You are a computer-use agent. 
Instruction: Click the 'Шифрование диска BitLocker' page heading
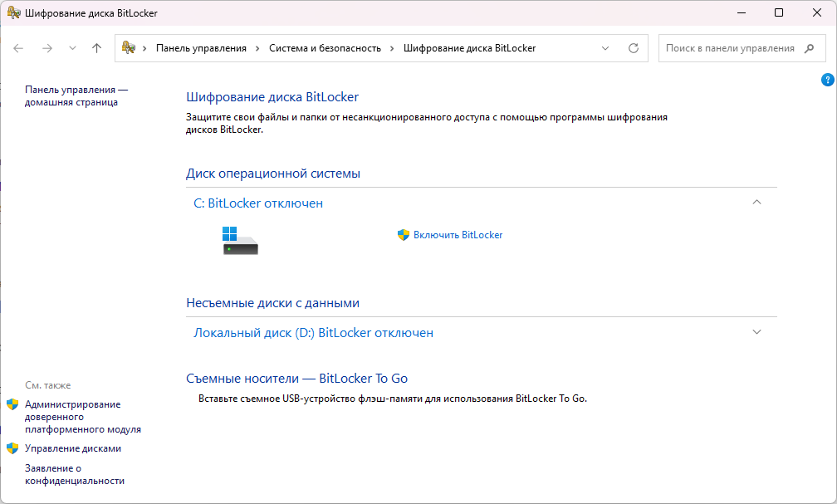(272, 97)
